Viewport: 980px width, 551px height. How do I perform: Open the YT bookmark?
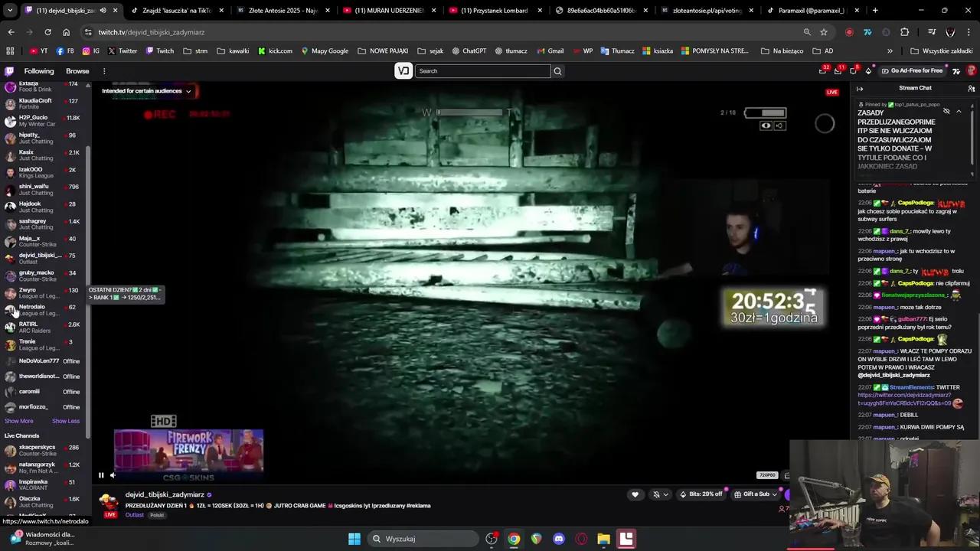pos(38,51)
